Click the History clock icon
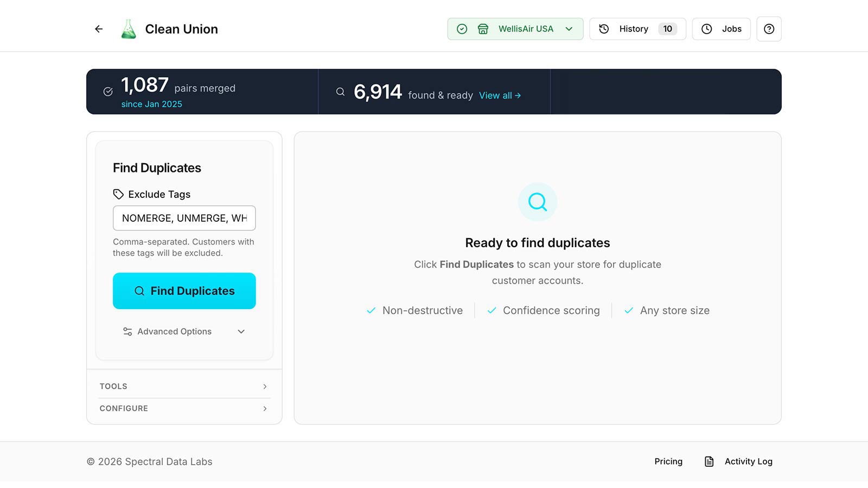Screen dimensions: 868x488 (x=604, y=29)
